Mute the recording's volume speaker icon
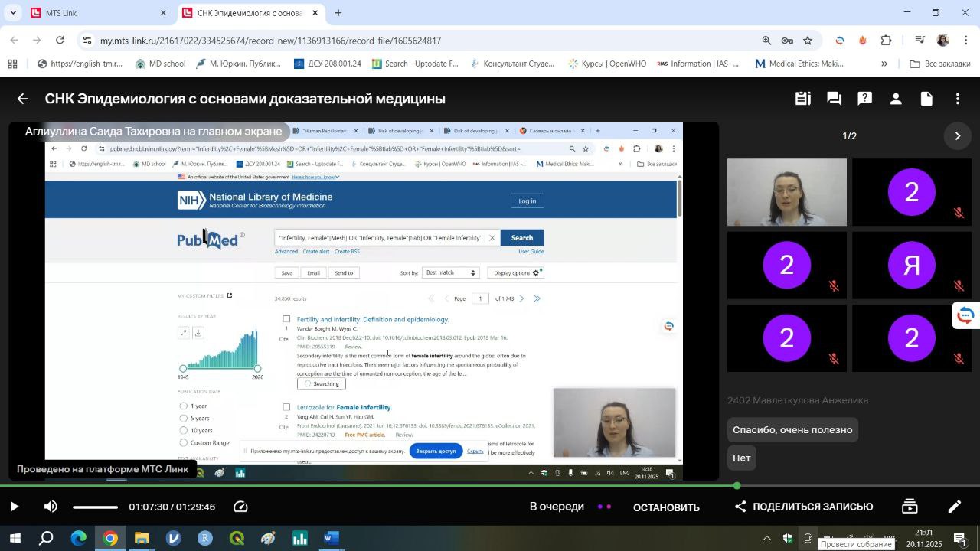Image resolution: width=980 pixels, height=551 pixels. point(51,507)
